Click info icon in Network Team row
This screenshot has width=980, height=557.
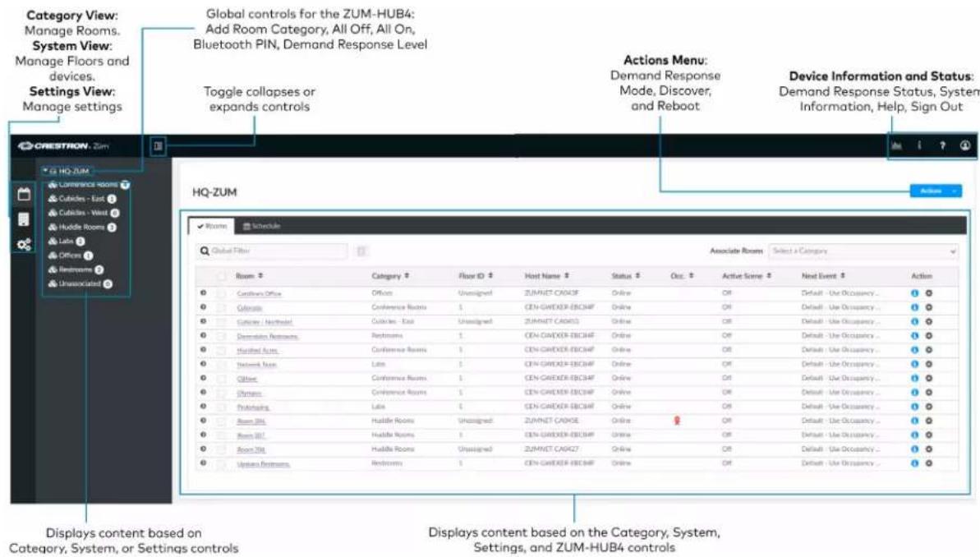point(914,364)
